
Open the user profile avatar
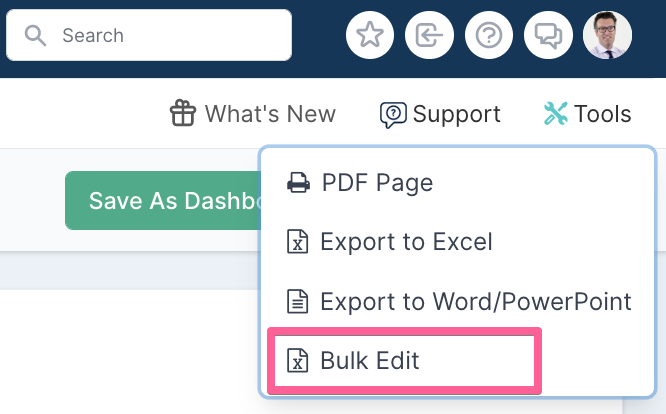pos(607,35)
